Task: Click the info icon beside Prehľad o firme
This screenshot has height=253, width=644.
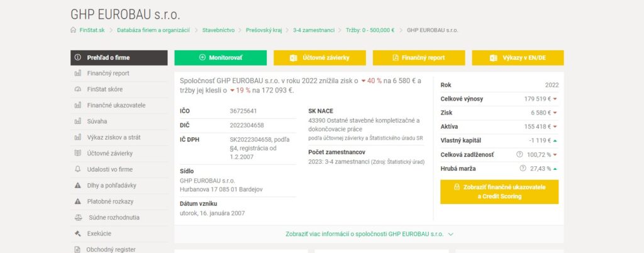Action: 77,57
